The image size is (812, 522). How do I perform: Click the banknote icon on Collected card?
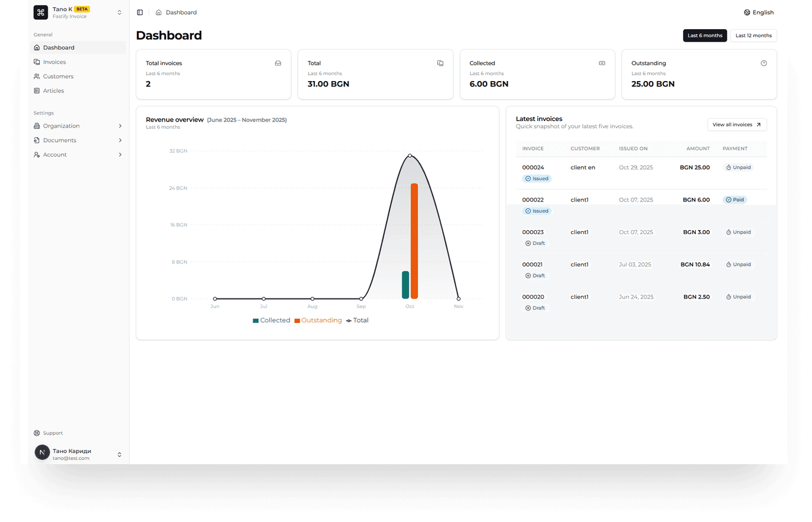(x=602, y=63)
